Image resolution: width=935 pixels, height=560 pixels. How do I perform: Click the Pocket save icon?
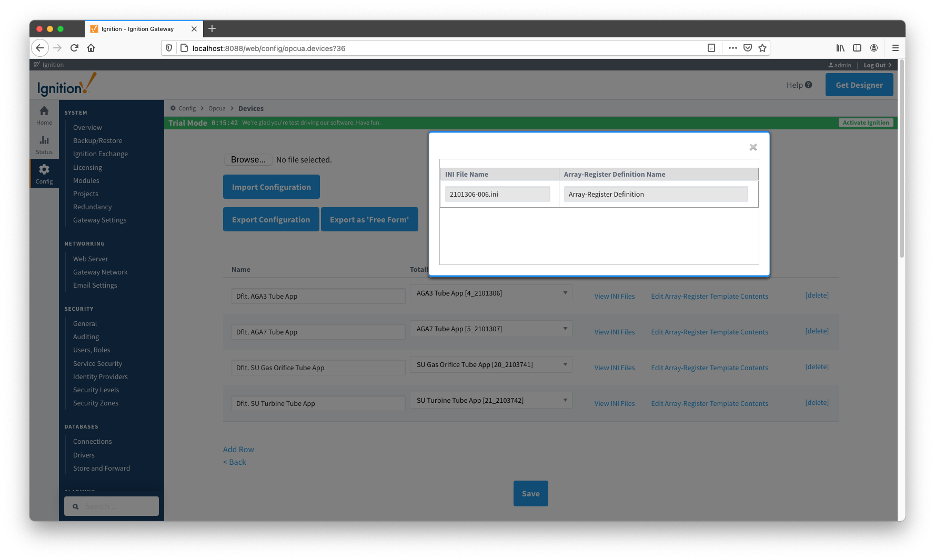748,48
